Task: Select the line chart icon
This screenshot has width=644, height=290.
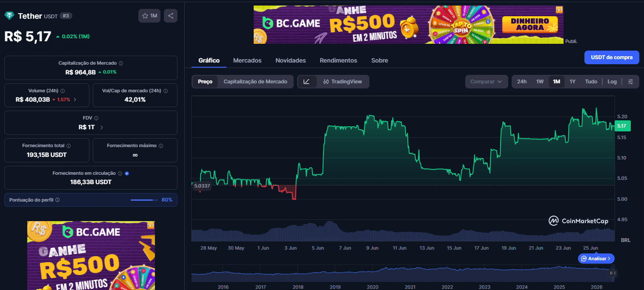Action: 307,82
